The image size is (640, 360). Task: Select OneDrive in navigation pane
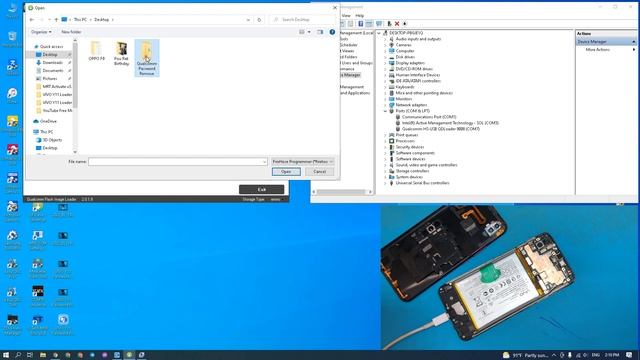click(48, 121)
